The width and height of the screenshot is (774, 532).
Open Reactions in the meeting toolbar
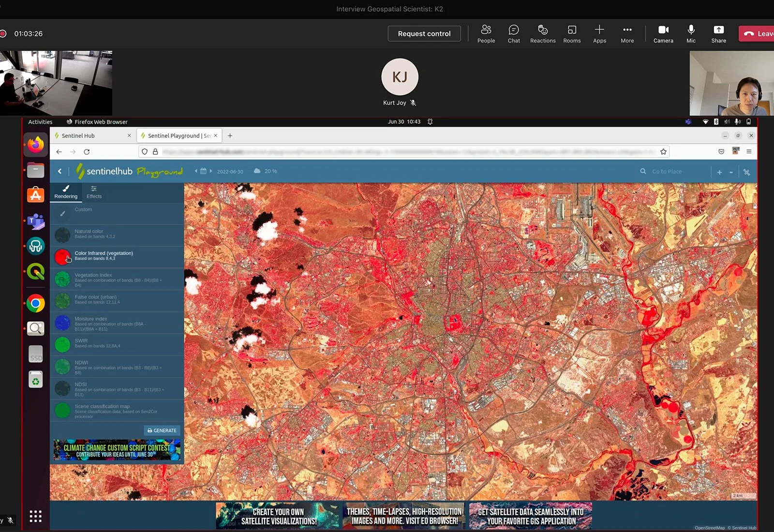(542, 33)
